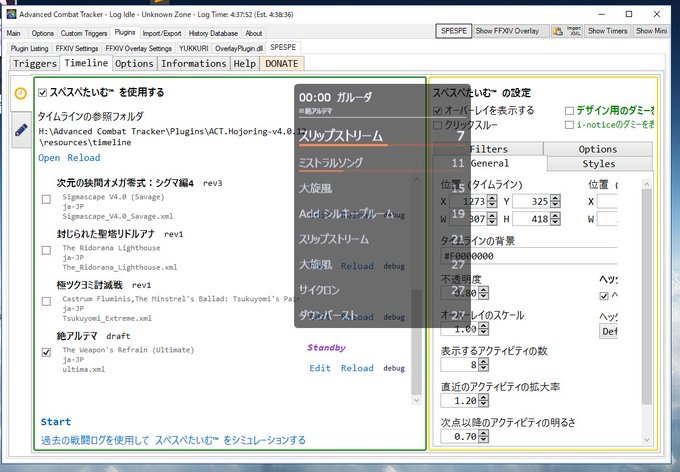This screenshot has height=472, width=680.
Task: Click the past combat log simulation link
Action: (x=173, y=440)
